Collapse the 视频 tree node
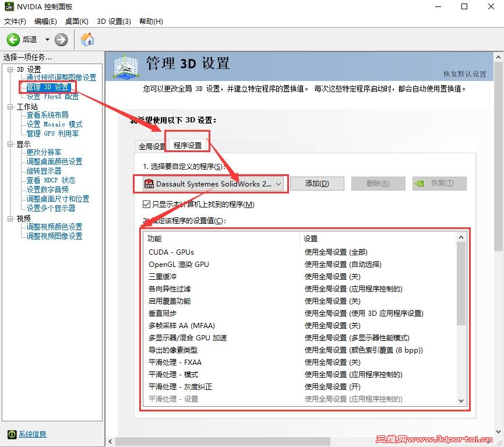 [x=10, y=219]
